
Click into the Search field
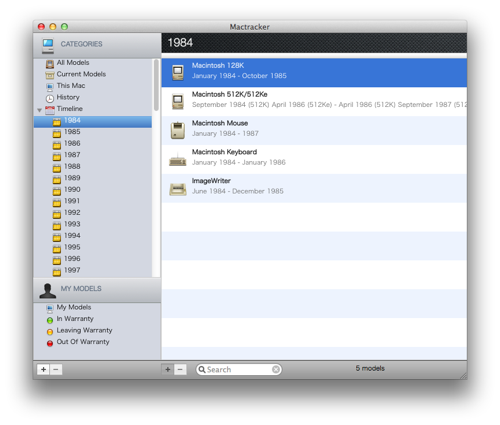[x=239, y=369]
